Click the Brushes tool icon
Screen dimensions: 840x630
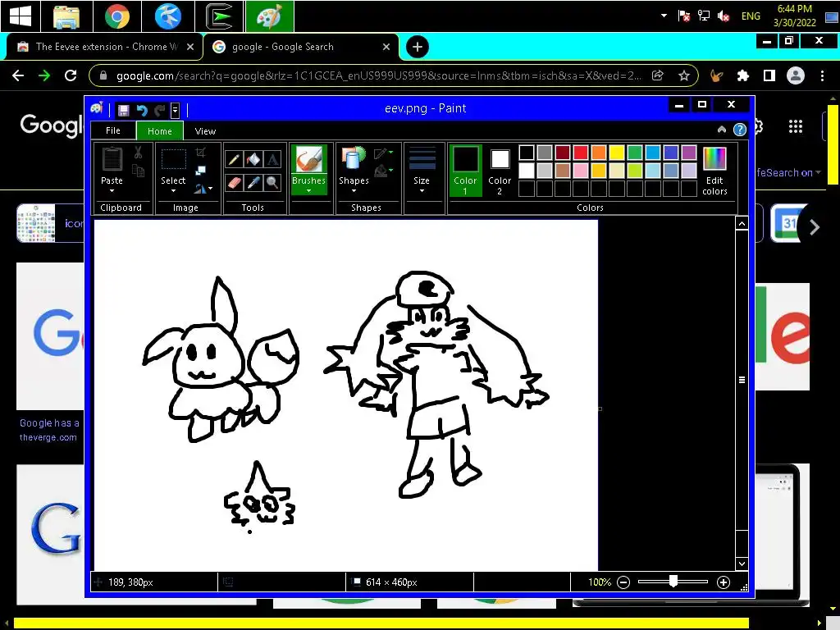[x=309, y=159]
